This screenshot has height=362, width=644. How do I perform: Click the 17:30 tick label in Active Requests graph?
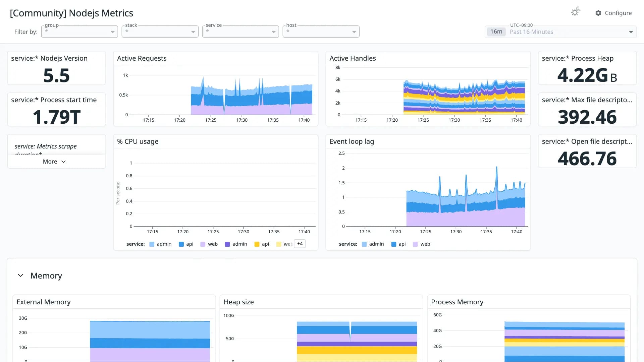(x=242, y=120)
